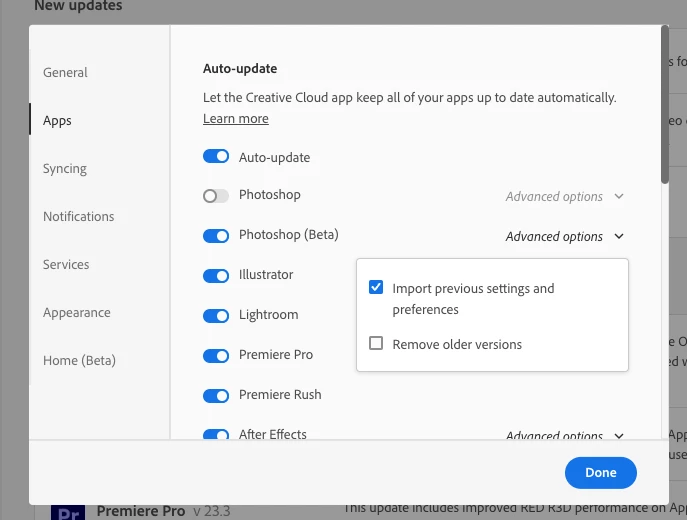Switch off Lightroom auto-update

tap(216, 315)
